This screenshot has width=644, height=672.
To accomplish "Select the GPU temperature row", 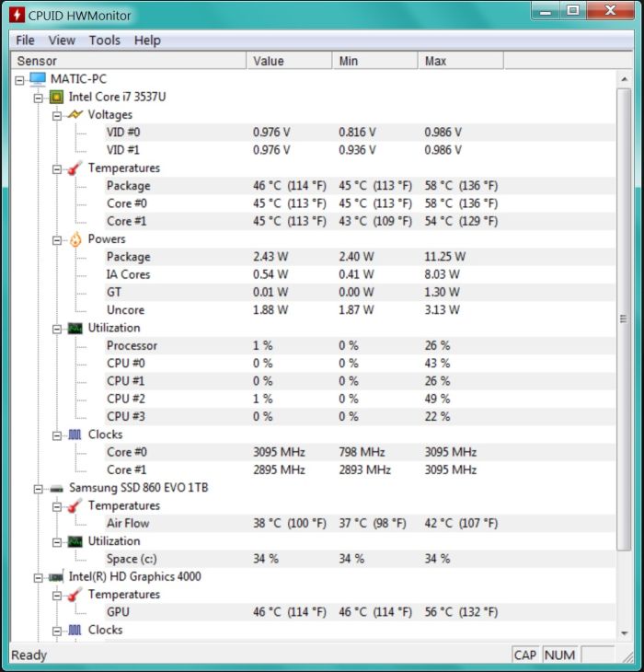I will pos(360,612).
